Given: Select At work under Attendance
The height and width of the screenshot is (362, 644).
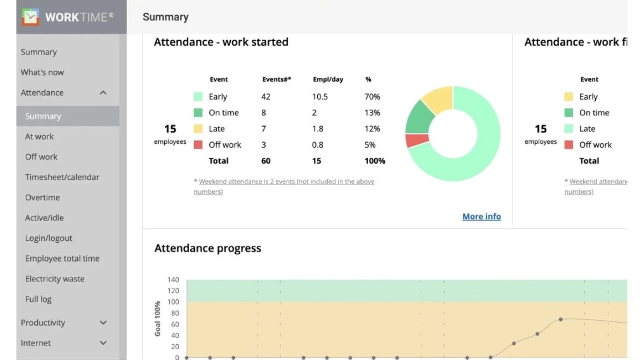Looking at the screenshot, I should pyautogui.click(x=39, y=137).
